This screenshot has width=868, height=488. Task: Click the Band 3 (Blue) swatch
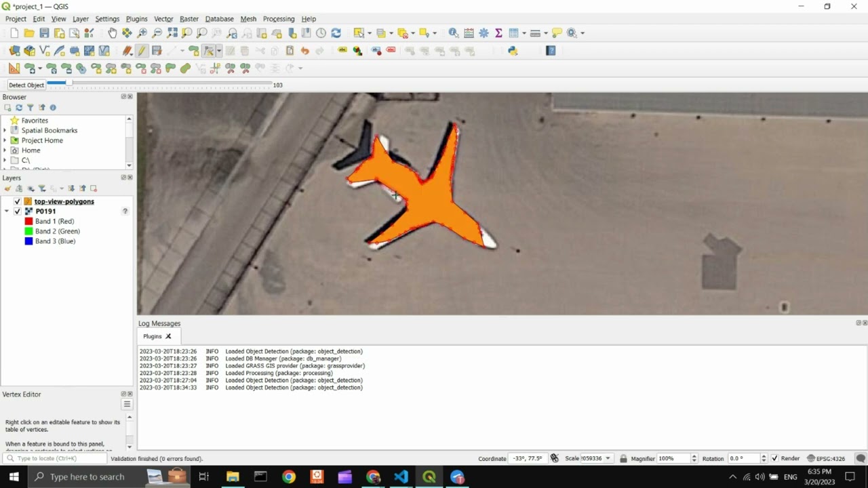(28, 241)
